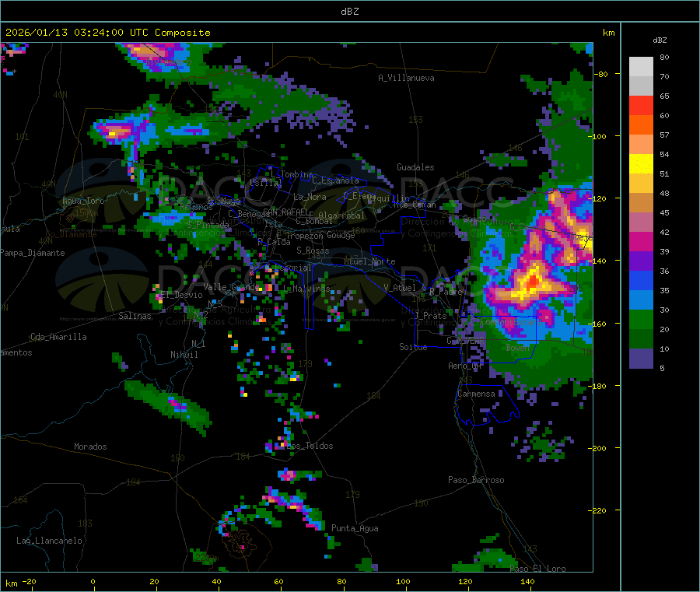Screen dimensions: 700x592
Task: Click the Guadales town label
Action: click(x=415, y=167)
